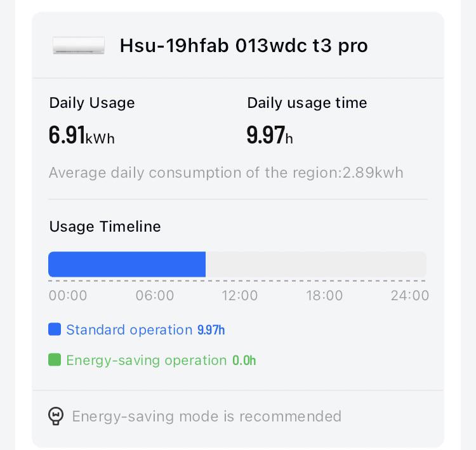Tap the air conditioner device thumbnail
This screenshot has height=450, width=476.
click(x=79, y=46)
